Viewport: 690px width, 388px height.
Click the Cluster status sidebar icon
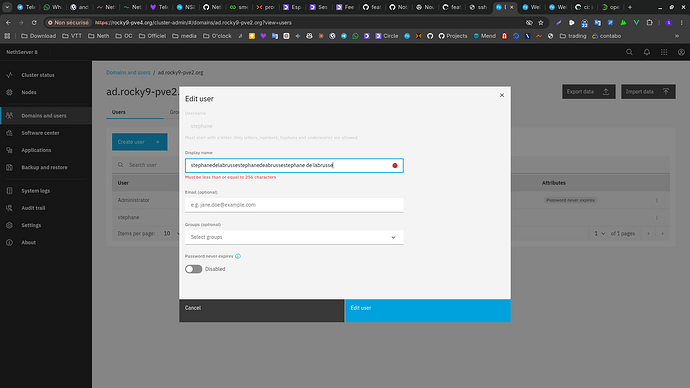click(9, 75)
